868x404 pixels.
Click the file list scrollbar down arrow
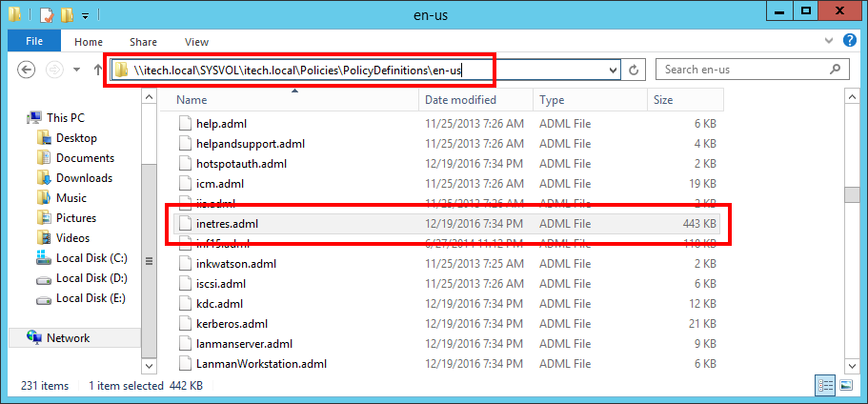pyautogui.click(x=852, y=366)
